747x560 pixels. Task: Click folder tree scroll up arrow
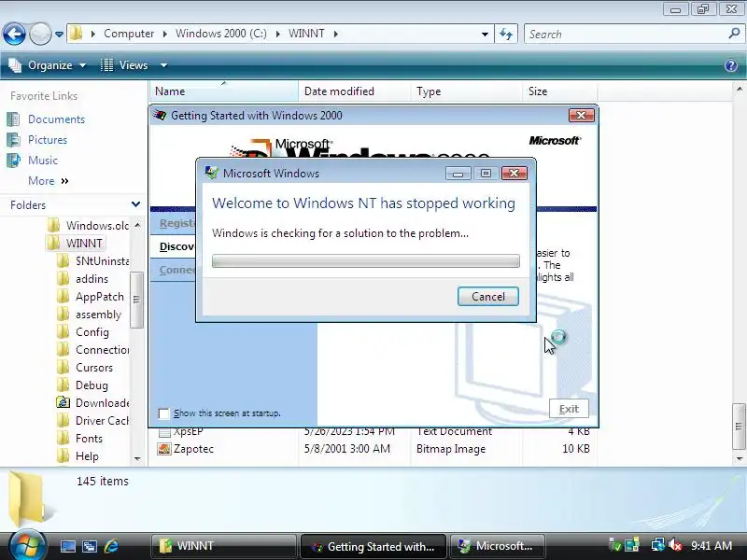point(137,225)
